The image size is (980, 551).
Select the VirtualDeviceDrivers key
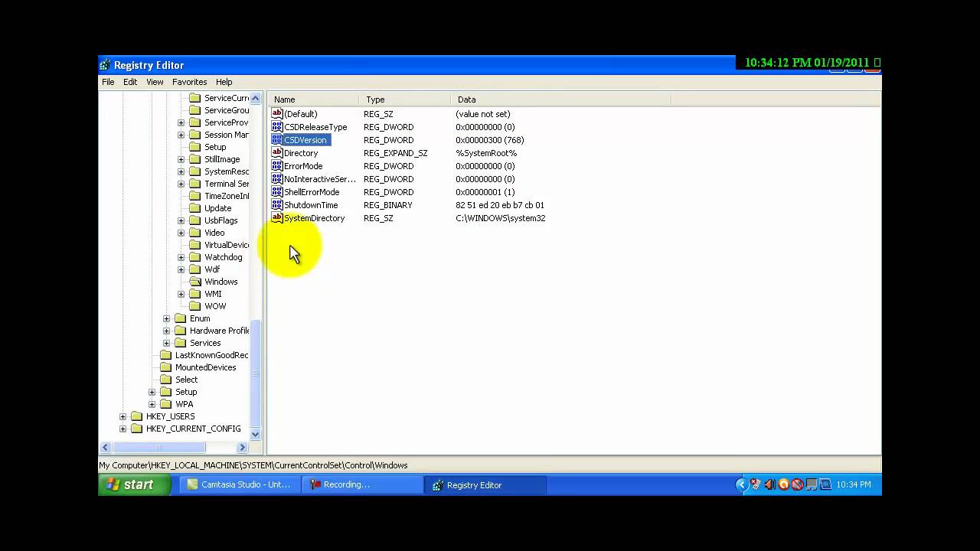tap(227, 245)
